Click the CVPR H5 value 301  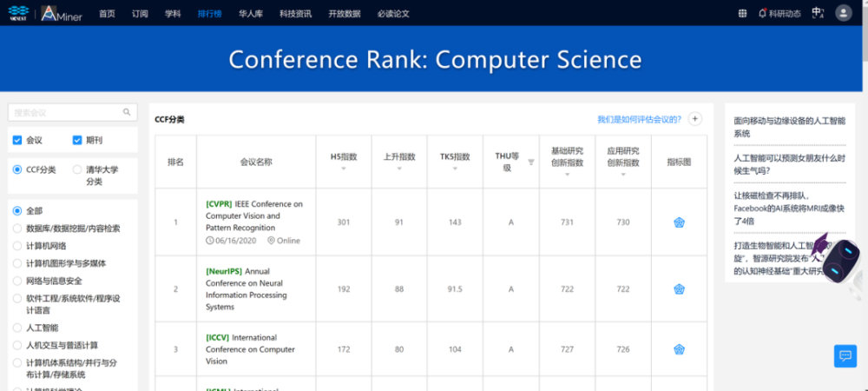344,222
